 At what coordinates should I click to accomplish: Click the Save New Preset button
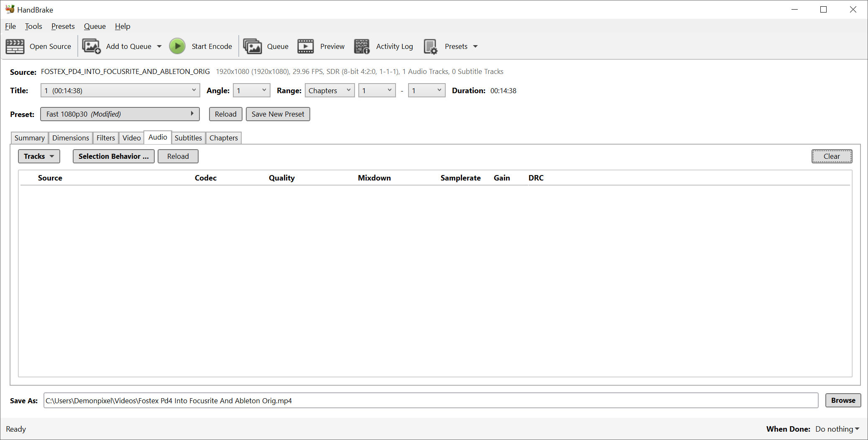click(278, 114)
